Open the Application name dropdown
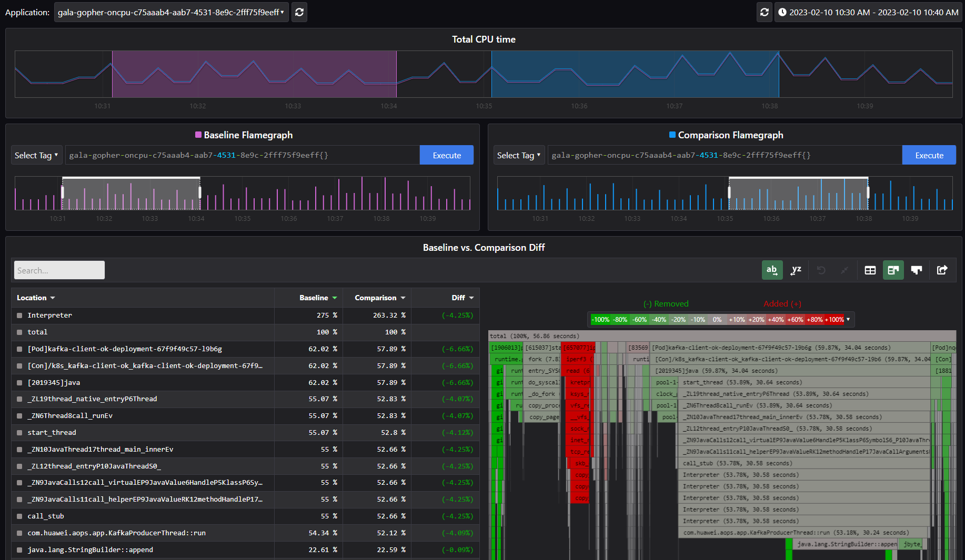Screen dimensions: 965x560 coord(171,12)
